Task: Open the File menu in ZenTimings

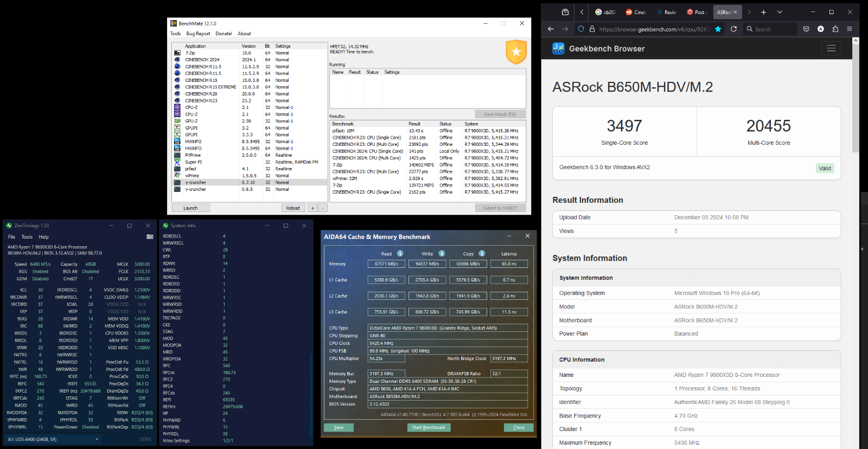Action: [11, 237]
